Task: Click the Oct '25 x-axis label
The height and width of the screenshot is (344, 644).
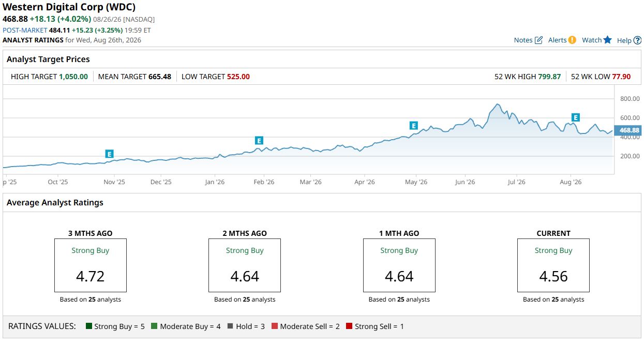Action: pos(58,182)
